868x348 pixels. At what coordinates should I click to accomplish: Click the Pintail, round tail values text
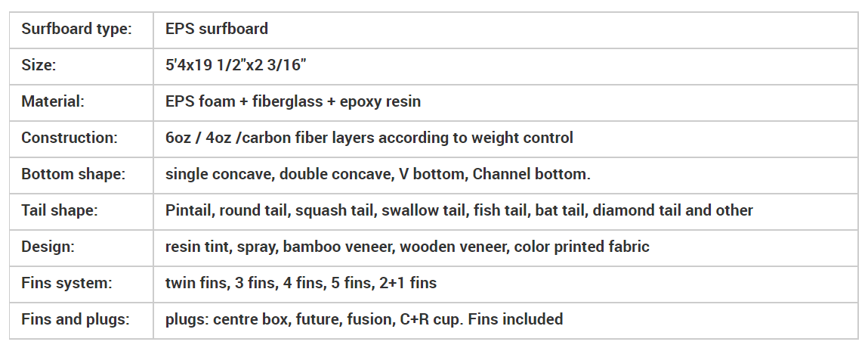pyautogui.click(x=459, y=210)
